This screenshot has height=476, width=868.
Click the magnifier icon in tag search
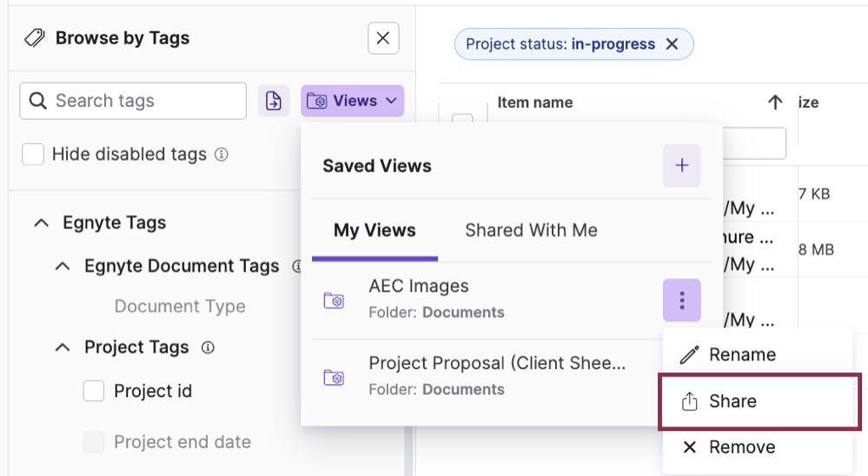(x=37, y=101)
